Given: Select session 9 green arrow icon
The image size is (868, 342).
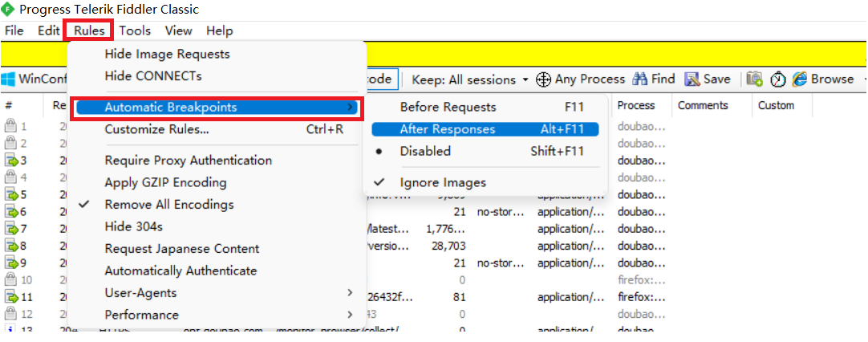Looking at the screenshot, I should click(x=11, y=263).
